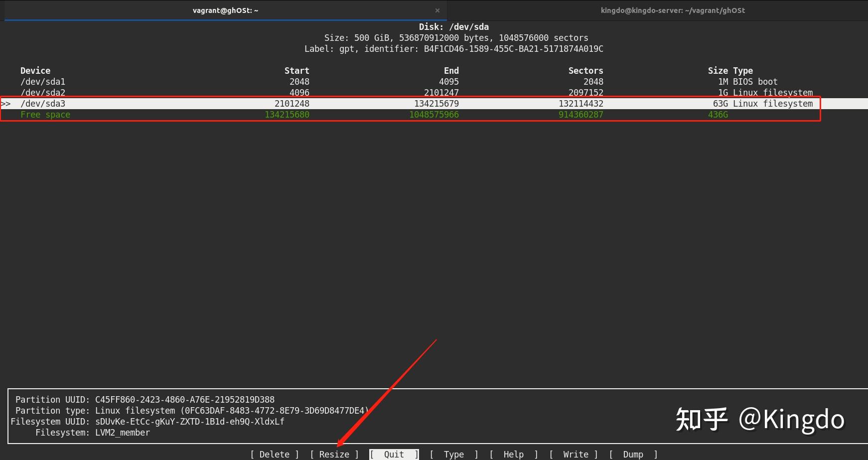Select the highlighted Quit option
Viewport: 868px width, 460px height.
[x=394, y=455]
